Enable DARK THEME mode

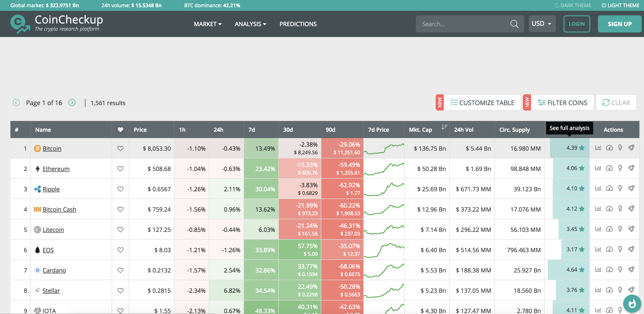(x=573, y=5)
